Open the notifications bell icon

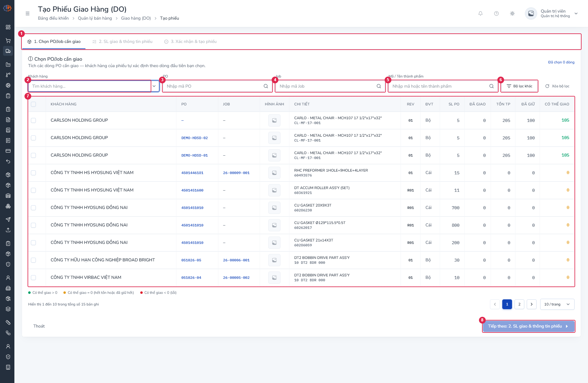coord(481,13)
